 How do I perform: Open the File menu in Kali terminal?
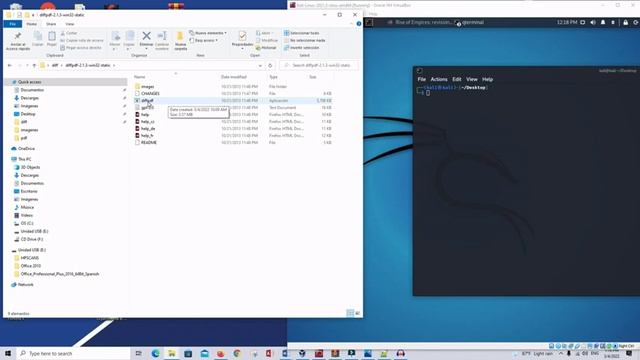point(422,79)
